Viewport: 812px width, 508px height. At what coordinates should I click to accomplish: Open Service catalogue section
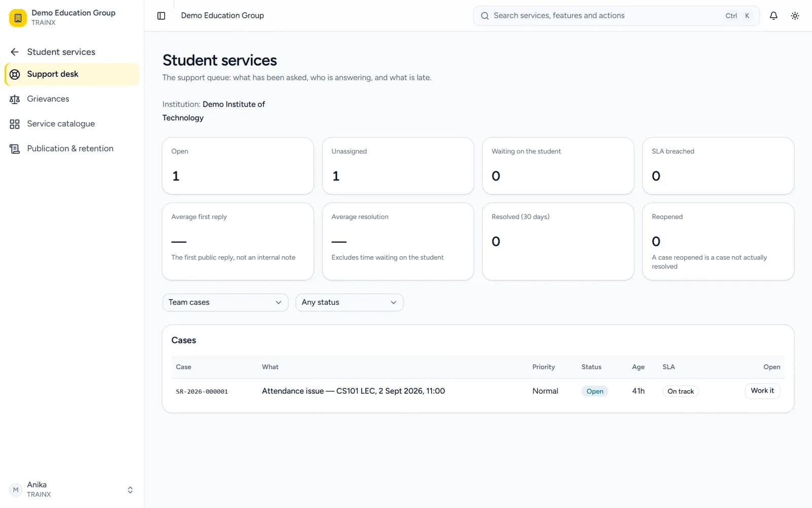tap(72, 124)
